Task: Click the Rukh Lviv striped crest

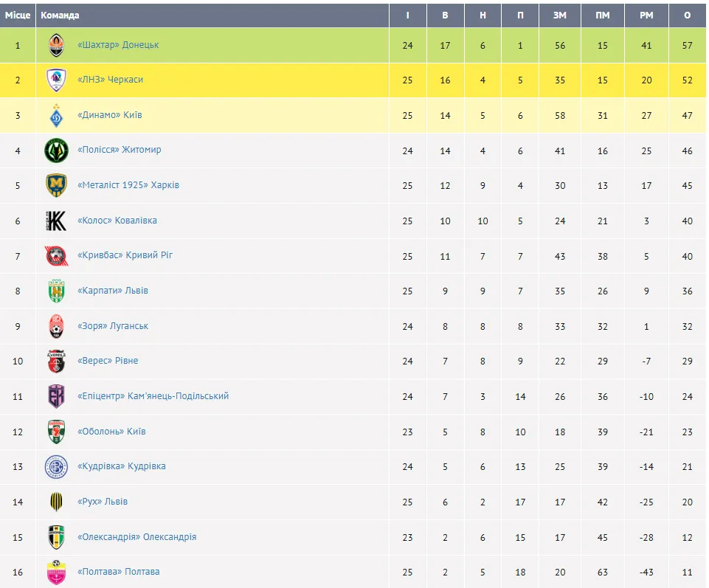Action: pos(57,502)
